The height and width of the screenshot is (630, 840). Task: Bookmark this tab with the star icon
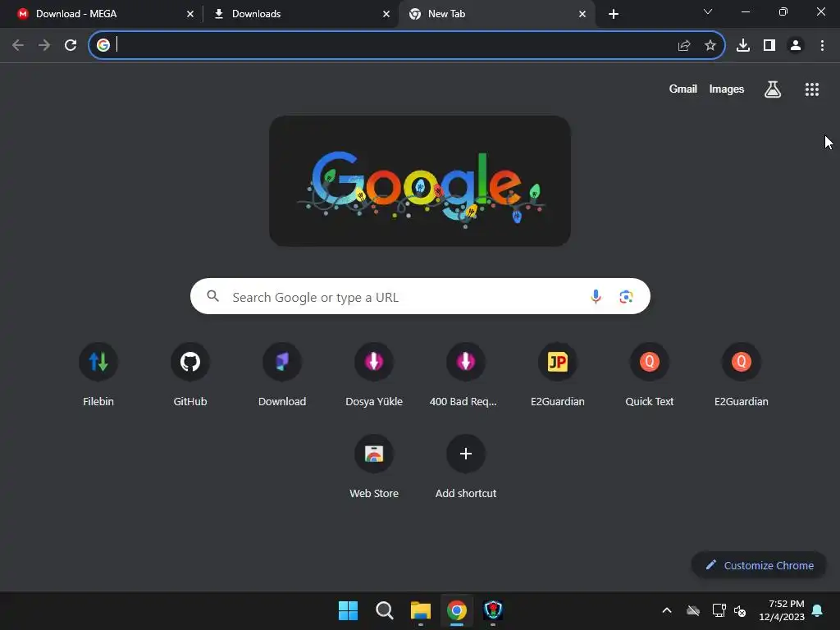tap(710, 46)
